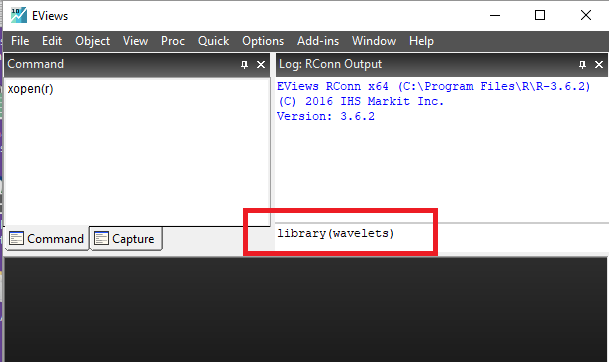
Task: Pin the Command panel
Action: (244, 64)
